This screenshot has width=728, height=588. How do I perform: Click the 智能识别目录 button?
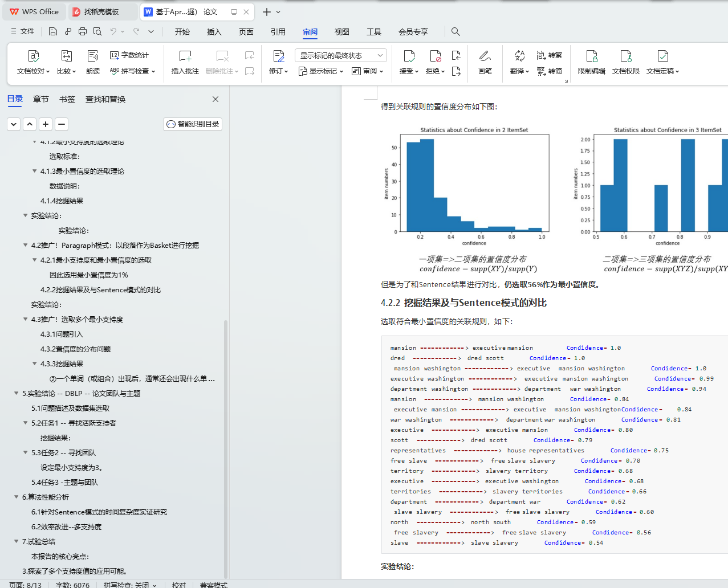tap(193, 124)
